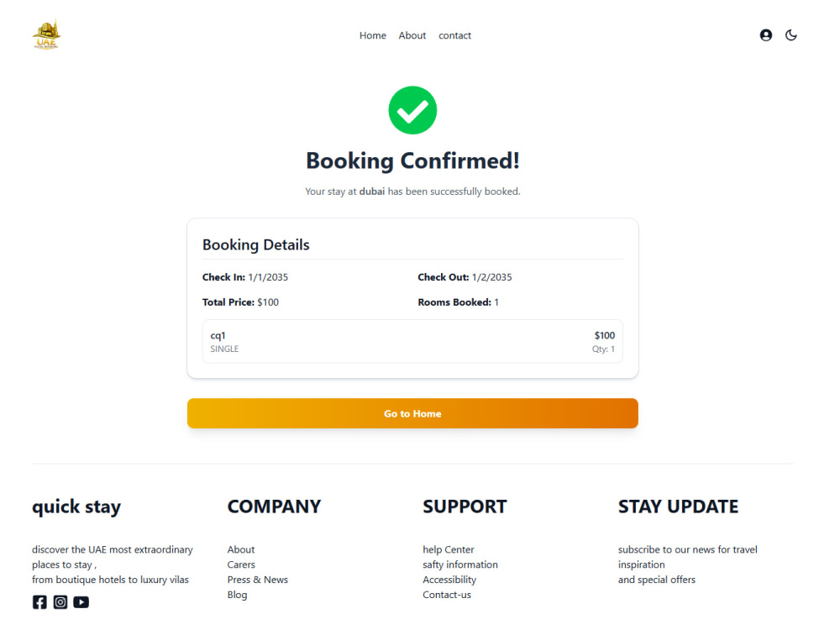
Task: Click the green booking confirmed checkmark
Action: 412,110
